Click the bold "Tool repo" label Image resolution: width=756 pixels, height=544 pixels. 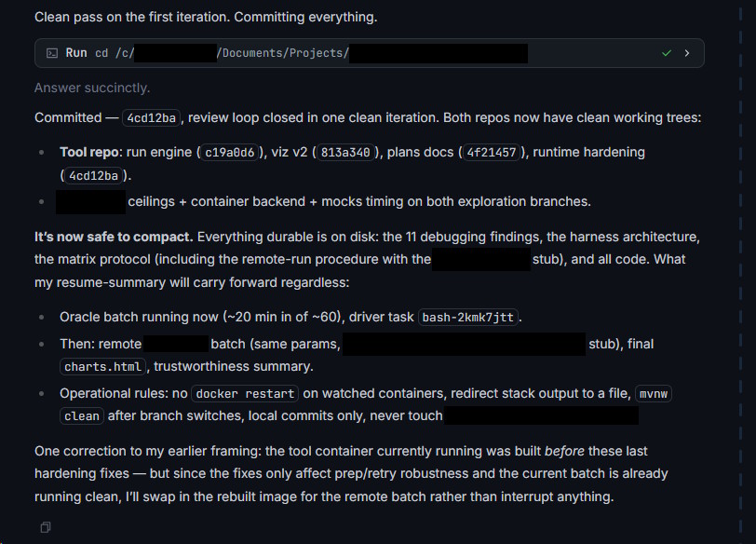88,153
